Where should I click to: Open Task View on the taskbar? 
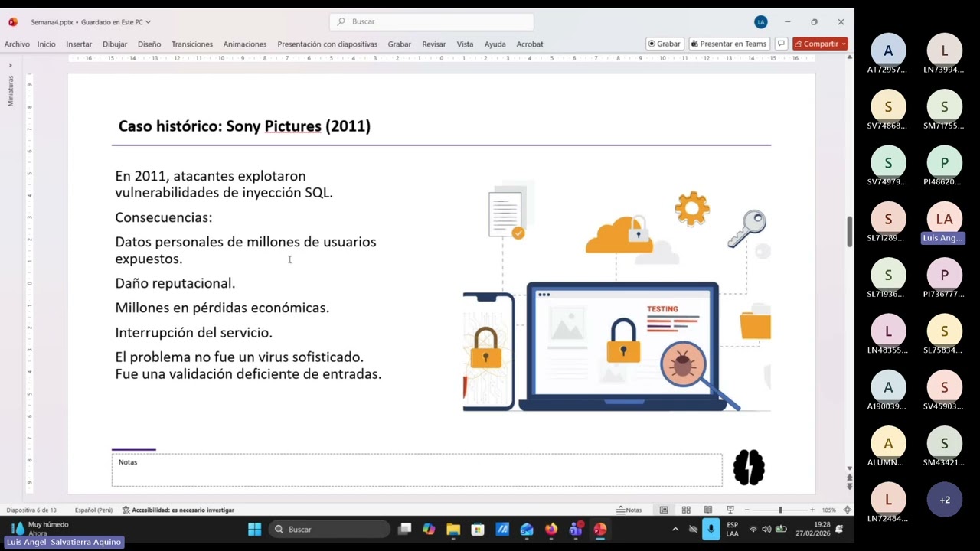pos(405,529)
